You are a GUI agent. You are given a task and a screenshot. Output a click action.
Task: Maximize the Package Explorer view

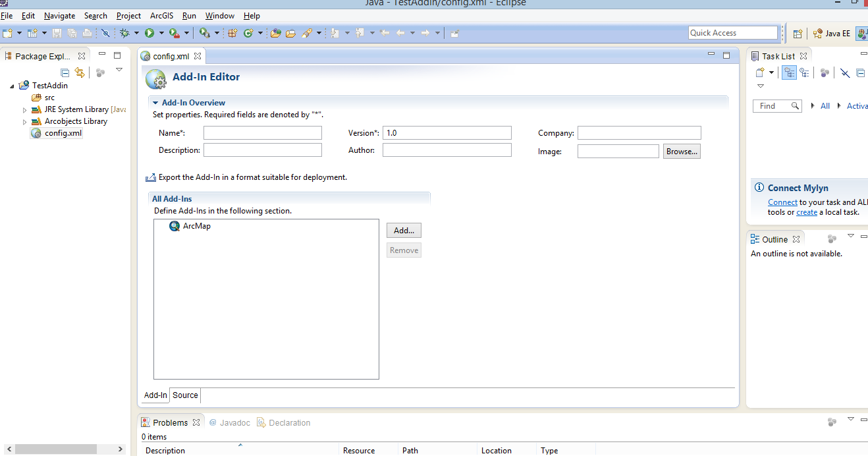coord(117,55)
